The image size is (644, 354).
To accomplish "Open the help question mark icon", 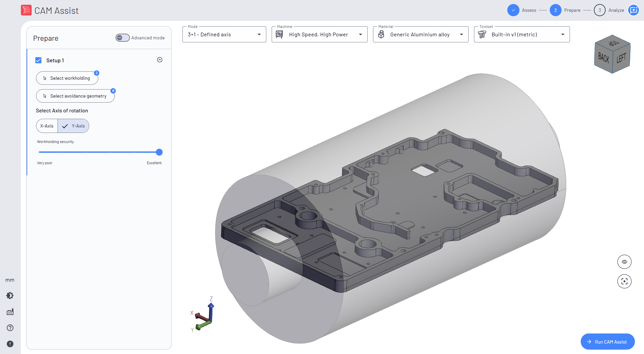I will coord(10,328).
